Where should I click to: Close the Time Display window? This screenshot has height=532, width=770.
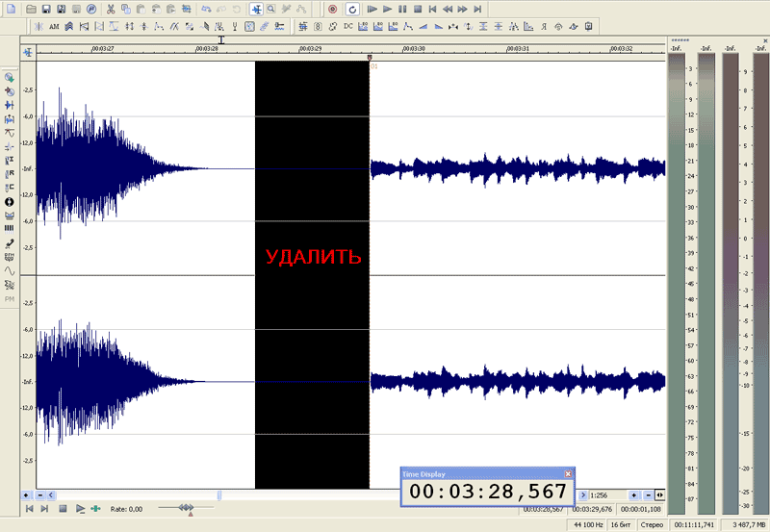[568, 474]
